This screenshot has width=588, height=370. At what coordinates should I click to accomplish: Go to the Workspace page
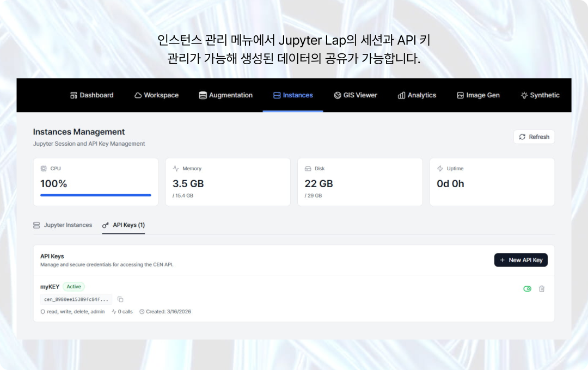click(156, 95)
